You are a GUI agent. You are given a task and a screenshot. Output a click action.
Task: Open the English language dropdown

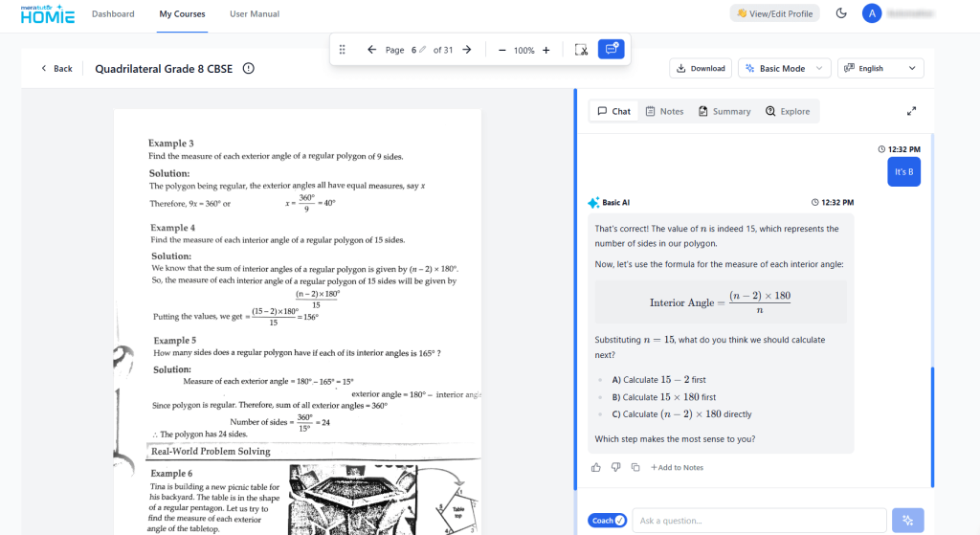[x=880, y=68]
